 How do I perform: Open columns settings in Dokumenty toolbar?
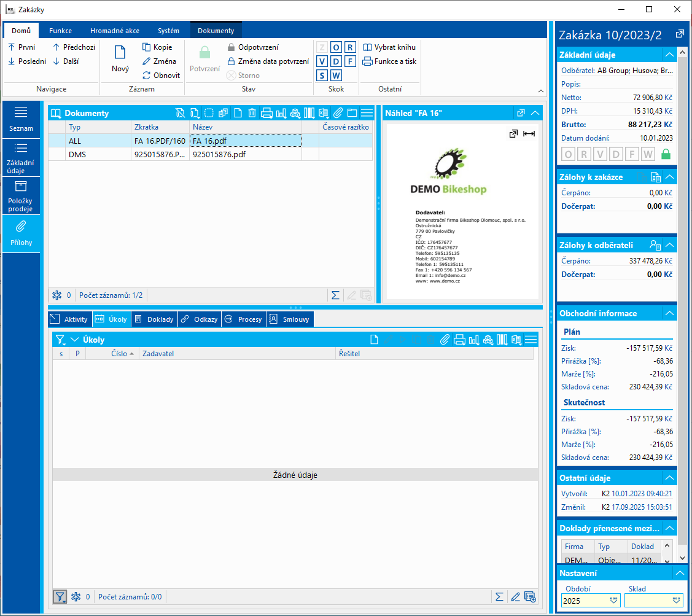pyautogui.click(x=309, y=113)
